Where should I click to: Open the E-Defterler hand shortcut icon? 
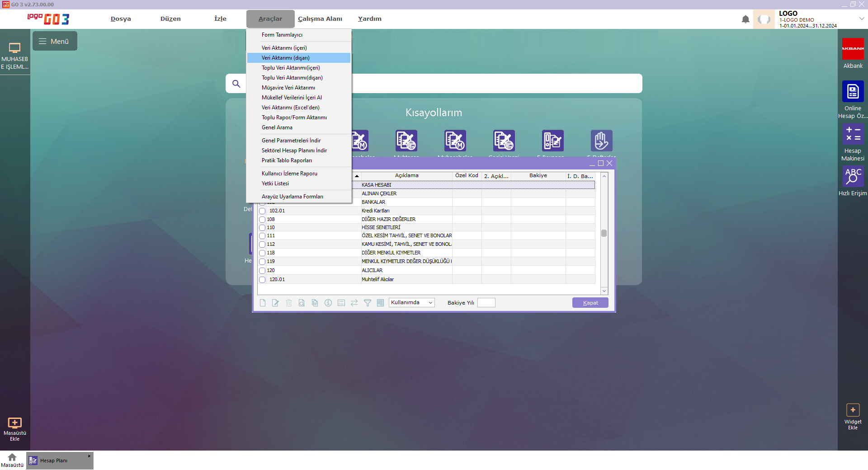pyautogui.click(x=601, y=141)
